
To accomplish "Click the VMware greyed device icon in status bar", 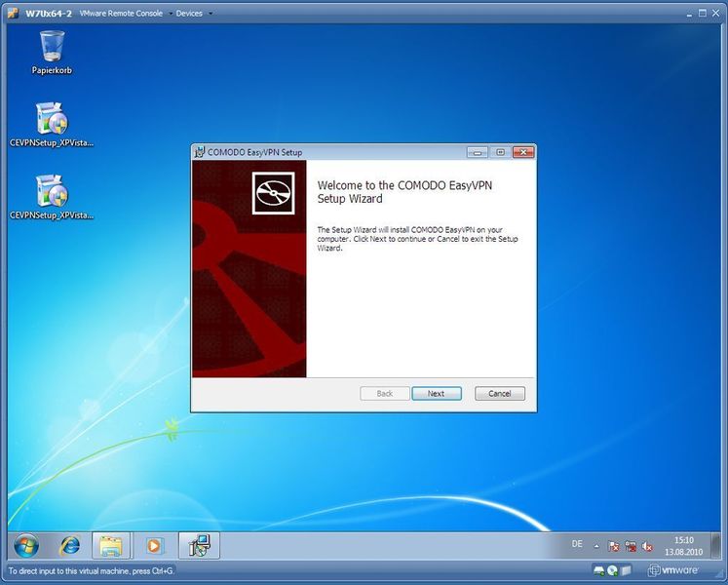I will pyautogui.click(x=626, y=570).
